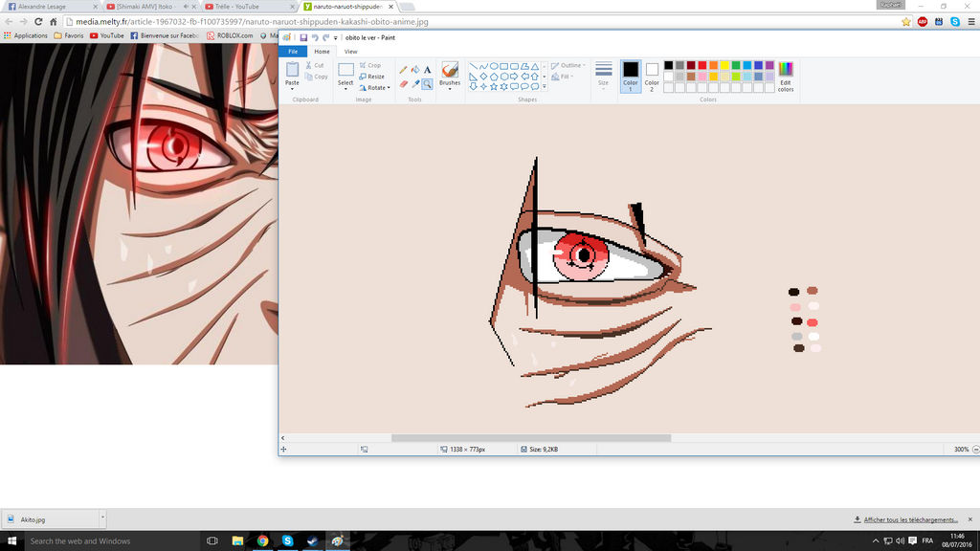Select the Pencil tool in Paint
Viewport: 980px width, 551px height.
404,70
